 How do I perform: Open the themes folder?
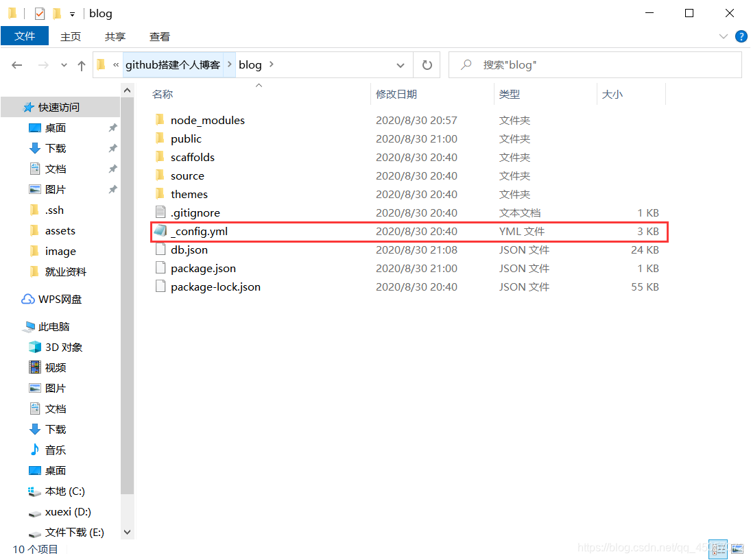[189, 194]
